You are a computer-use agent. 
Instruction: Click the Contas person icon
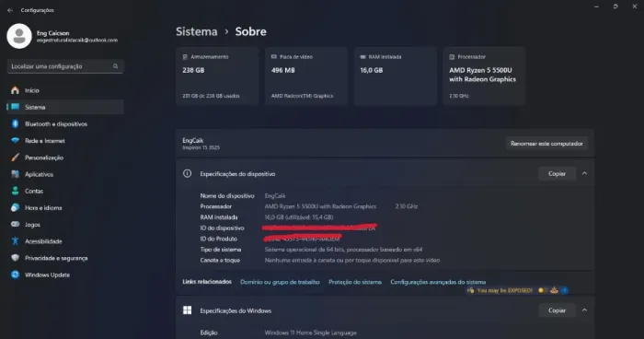[16, 191]
